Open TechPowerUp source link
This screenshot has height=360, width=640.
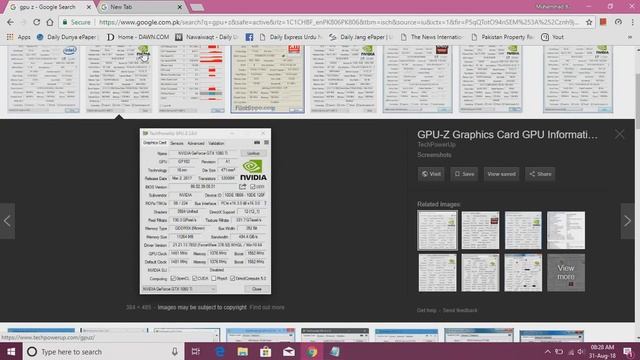tap(436, 144)
